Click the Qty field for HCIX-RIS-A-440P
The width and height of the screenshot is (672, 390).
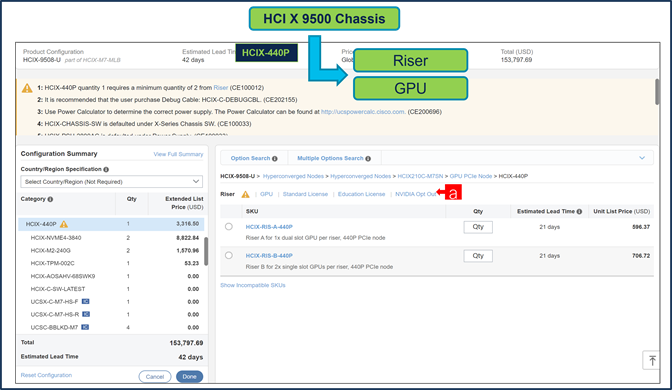tap(478, 227)
